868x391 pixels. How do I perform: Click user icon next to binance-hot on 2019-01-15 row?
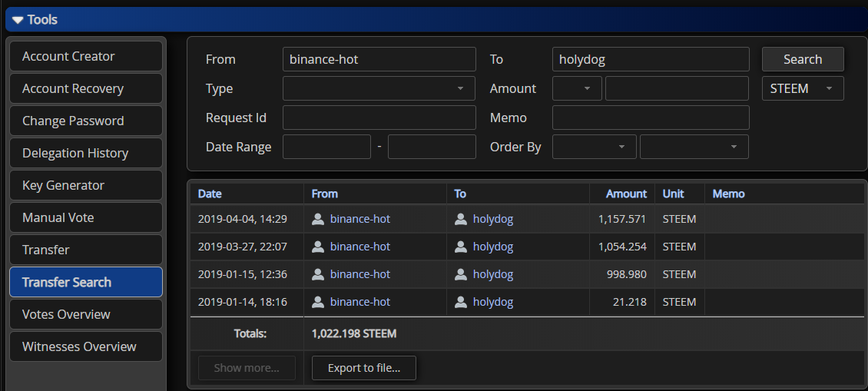318,274
